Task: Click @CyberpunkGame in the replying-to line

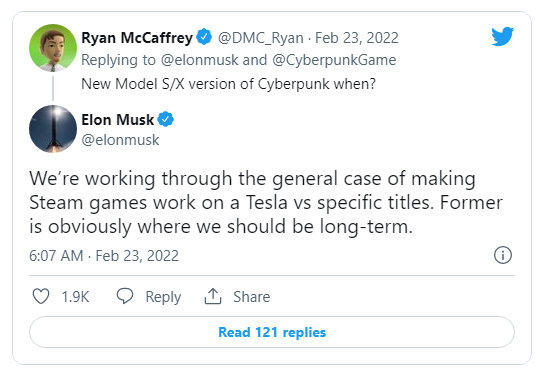Action: [334, 60]
